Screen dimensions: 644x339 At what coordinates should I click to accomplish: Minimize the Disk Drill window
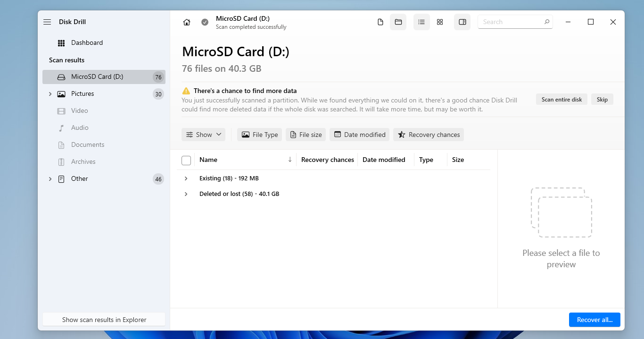569,22
